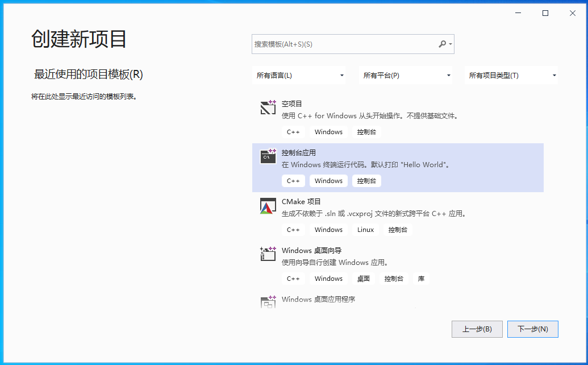
Task: Click the Empty Project (空项目) template icon
Action: pos(268,107)
